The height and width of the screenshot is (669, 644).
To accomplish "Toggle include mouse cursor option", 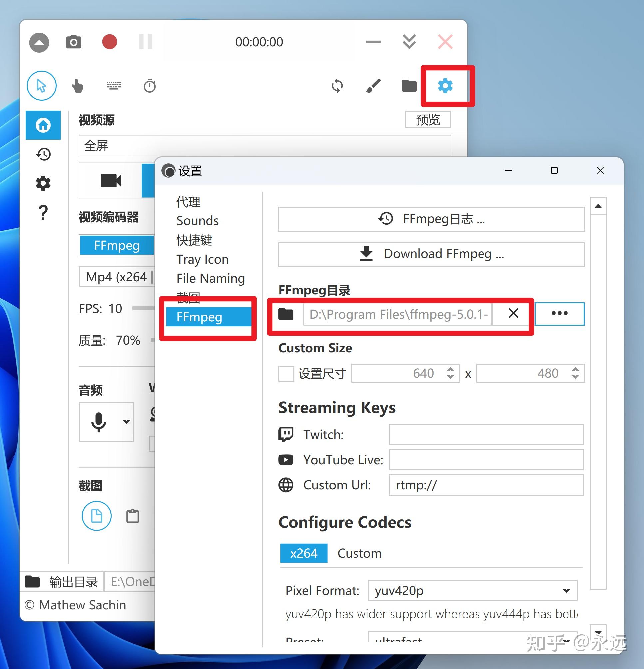I will click(42, 86).
